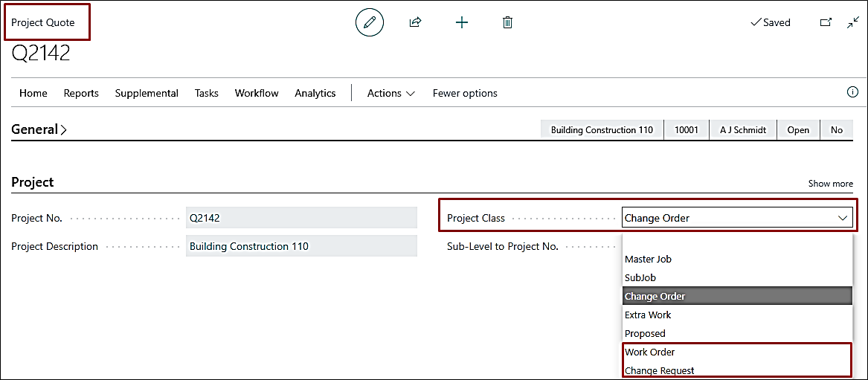Click the share icon
The image size is (868, 380).
point(415,22)
